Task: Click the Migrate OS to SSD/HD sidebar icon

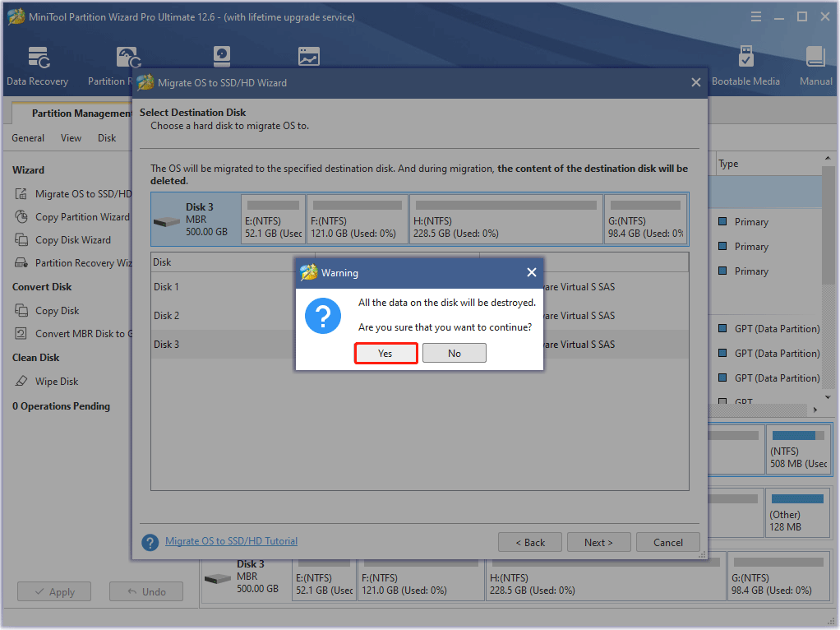Action: click(21, 193)
